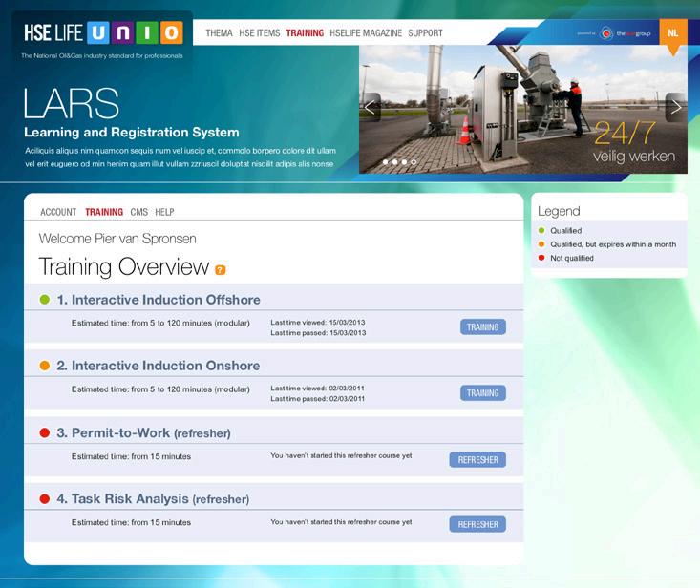The height and width of the screenshot is (588, 700).
Task: Click 'Last time viewed: 15/03/2013' text
Action: tap(318, 322)
